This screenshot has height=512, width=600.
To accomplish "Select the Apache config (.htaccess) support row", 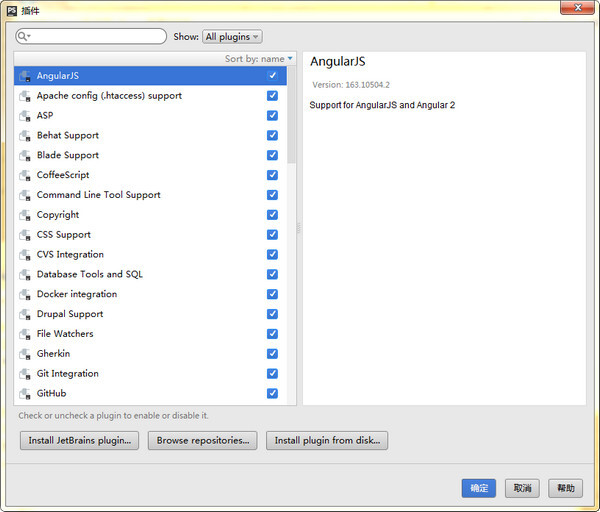I will (x=150, y=96).
